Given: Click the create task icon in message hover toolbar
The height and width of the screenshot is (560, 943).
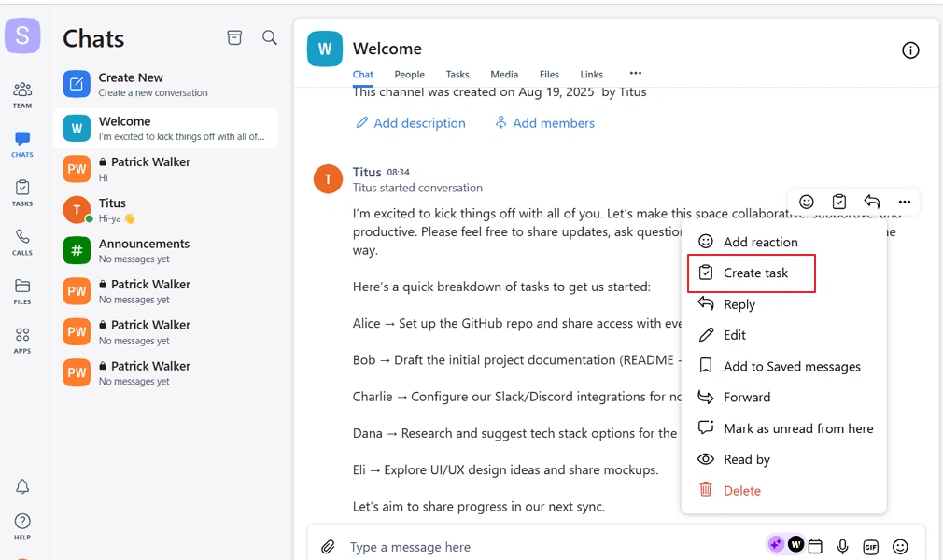Looking at the screenshot, I should click(839, 202).
